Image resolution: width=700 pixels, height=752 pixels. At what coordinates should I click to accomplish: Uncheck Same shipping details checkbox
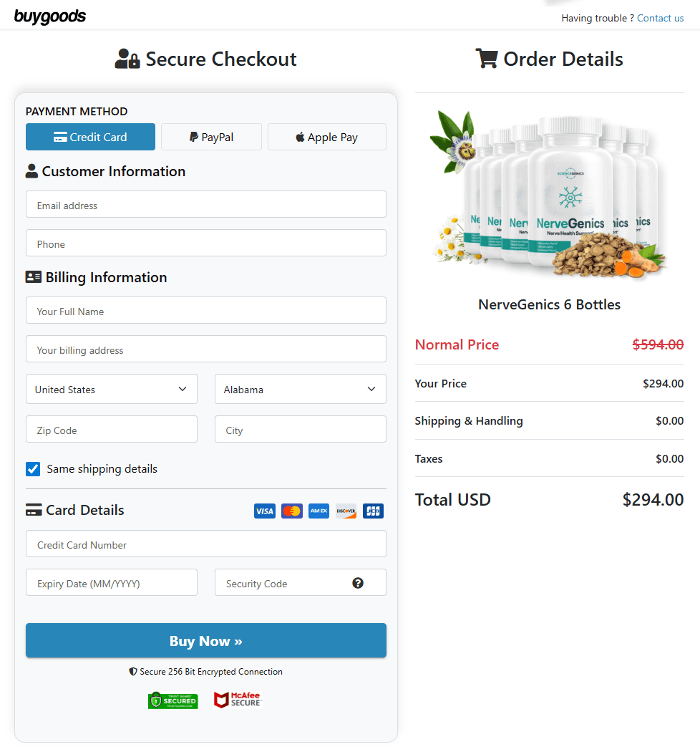click(x=33, y=469)
